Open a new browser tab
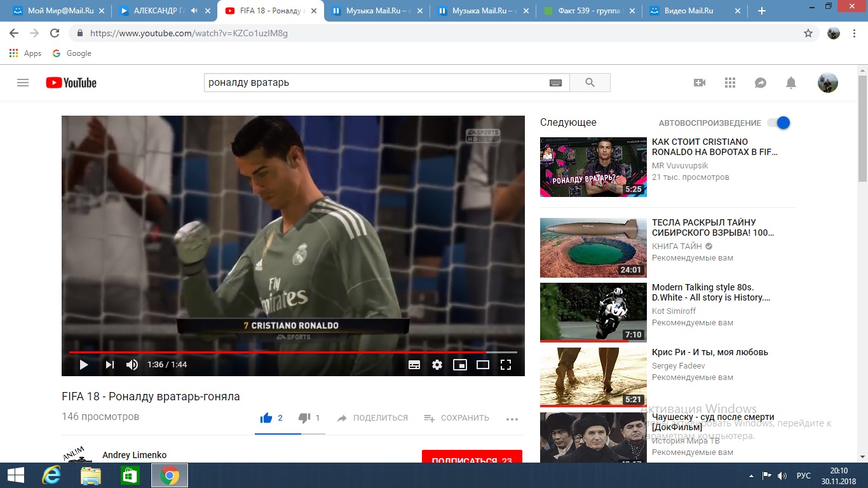This screenshot has width=868, height=488. [762, 11]
